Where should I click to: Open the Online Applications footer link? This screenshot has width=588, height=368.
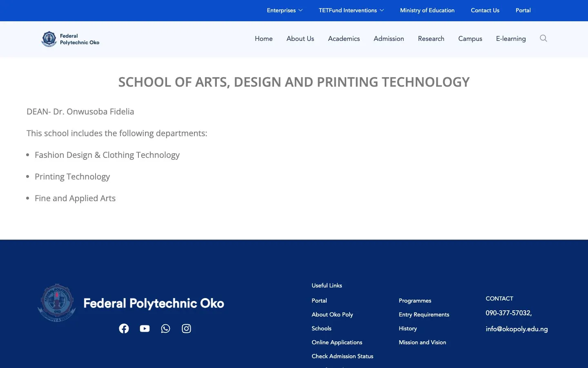337,342
